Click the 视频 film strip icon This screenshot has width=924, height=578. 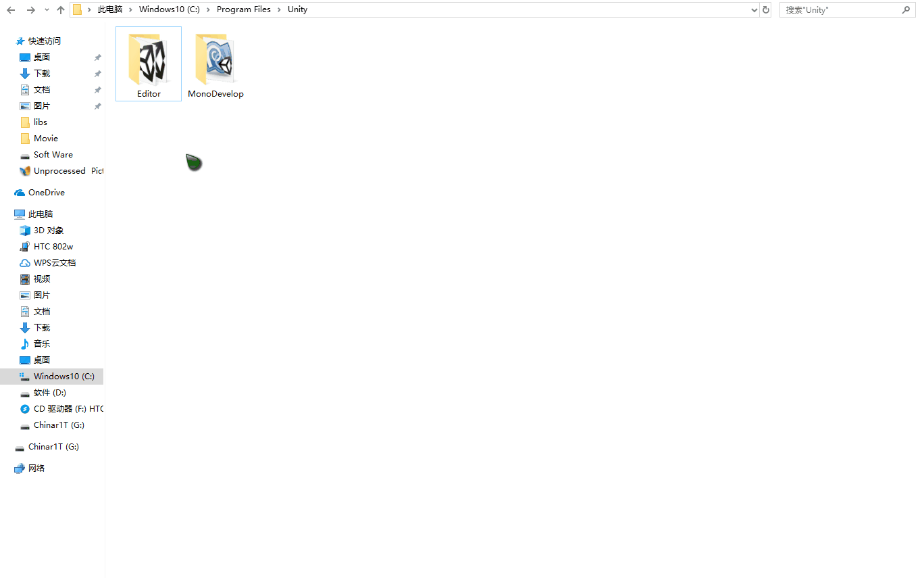25,279
